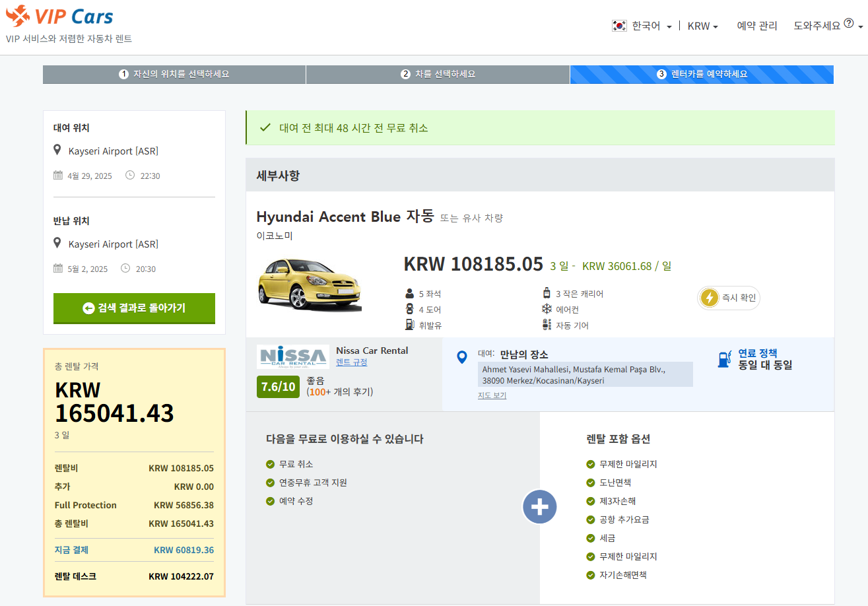The height and width of the screenshot is (606, 868).
Task: Click the total price KRW 165041.43 heading
Action: coord(114,401)
